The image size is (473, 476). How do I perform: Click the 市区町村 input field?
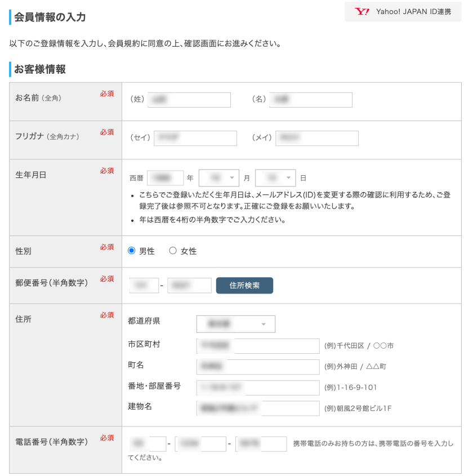tap(258, 346)
